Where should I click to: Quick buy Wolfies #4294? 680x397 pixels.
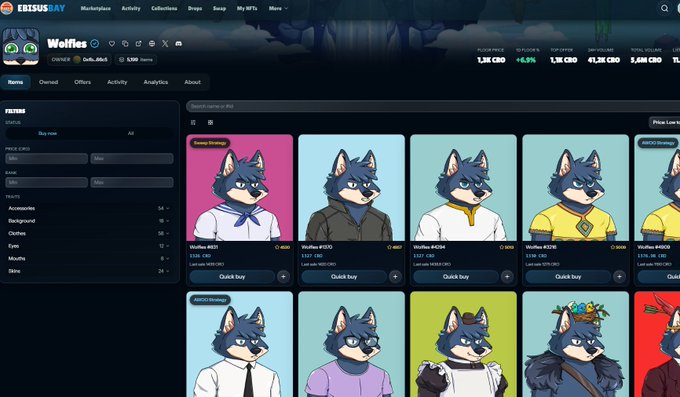456,276
